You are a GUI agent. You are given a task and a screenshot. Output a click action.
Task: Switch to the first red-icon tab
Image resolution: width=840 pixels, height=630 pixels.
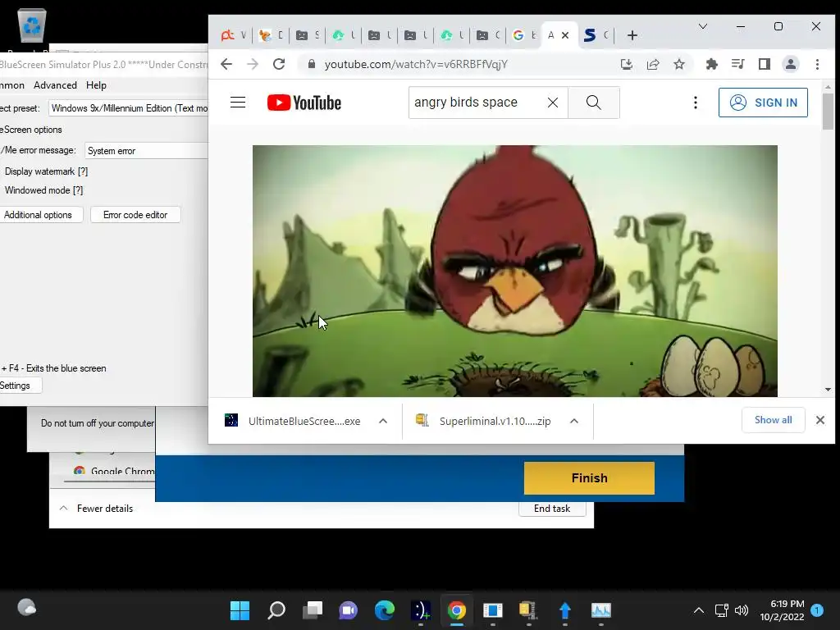coord(234,35)
